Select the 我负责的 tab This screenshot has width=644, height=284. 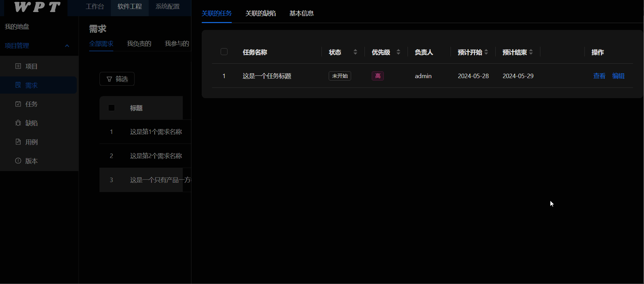[x=139, y=44]
